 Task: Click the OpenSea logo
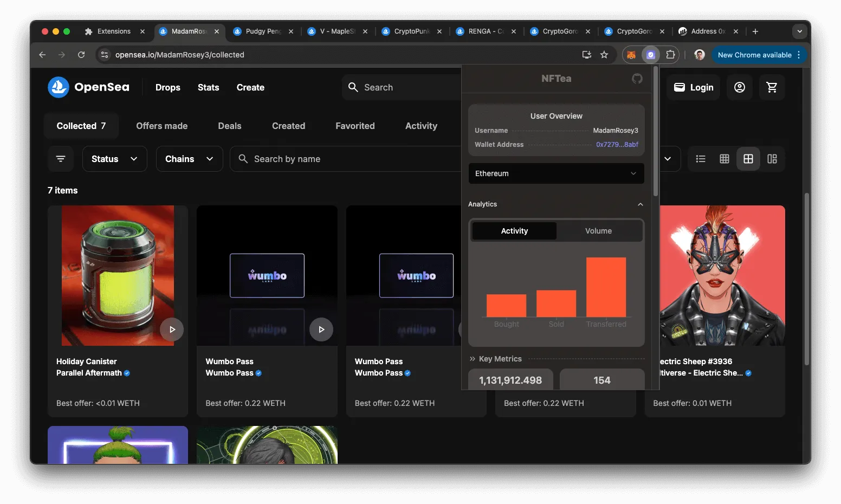(x=89, y=87)
